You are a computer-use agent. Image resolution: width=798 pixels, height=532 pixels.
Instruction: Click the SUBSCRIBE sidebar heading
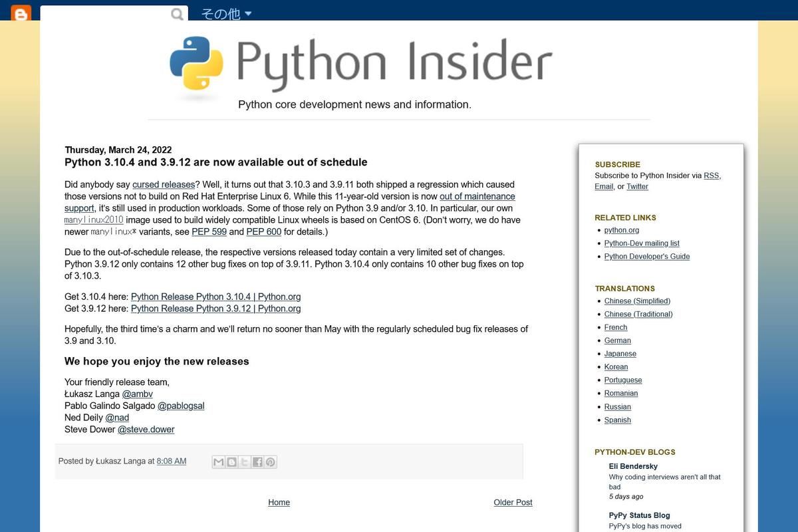coord(617,164)
